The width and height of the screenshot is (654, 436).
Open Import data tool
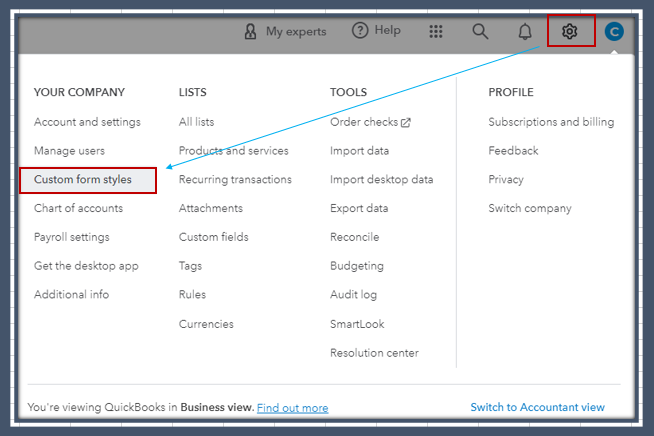coord(360,151)
